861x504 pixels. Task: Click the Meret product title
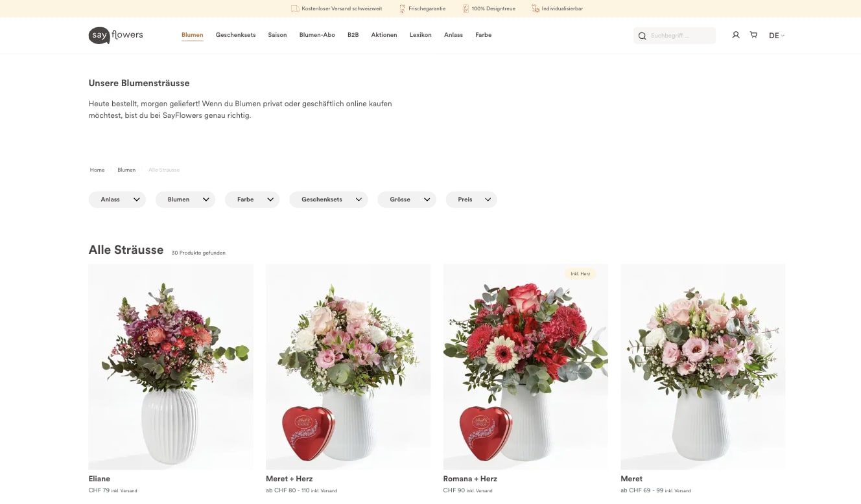(631, 479)
